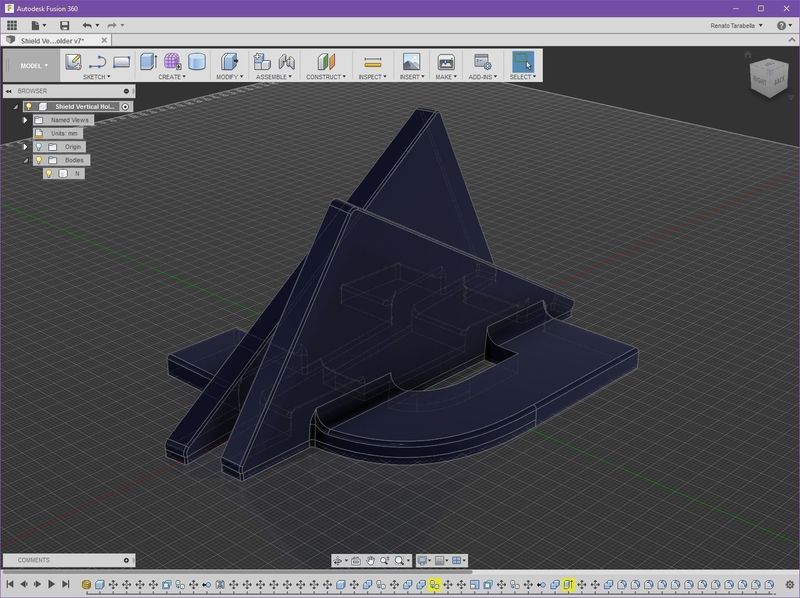Toggle the Origin folder light bulb
Screen dimensions: 800x598
[39, 146]
